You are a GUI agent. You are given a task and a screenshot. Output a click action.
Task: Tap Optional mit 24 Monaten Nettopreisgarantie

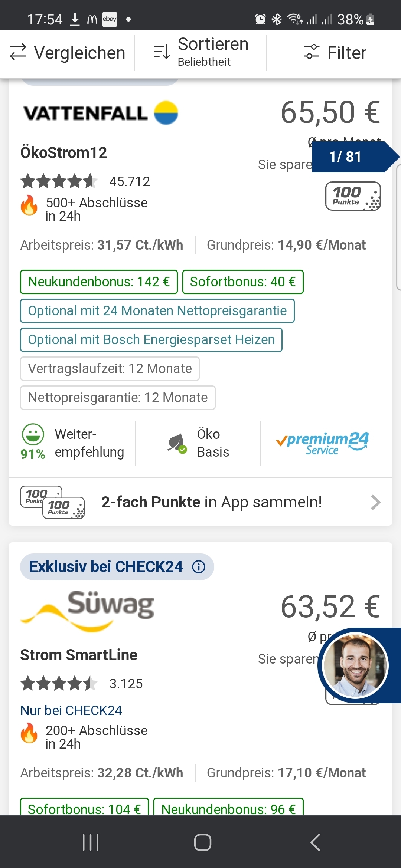click(157, 311)
